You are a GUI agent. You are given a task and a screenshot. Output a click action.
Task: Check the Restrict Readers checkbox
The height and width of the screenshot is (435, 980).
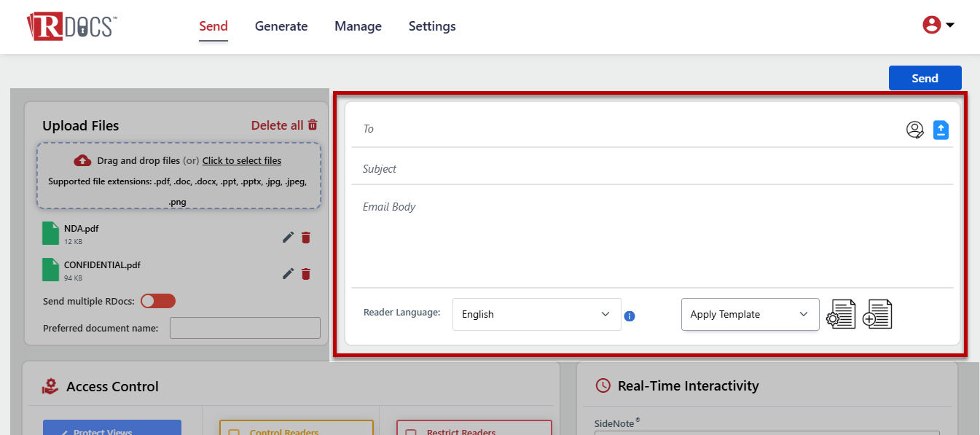[412, 432]
